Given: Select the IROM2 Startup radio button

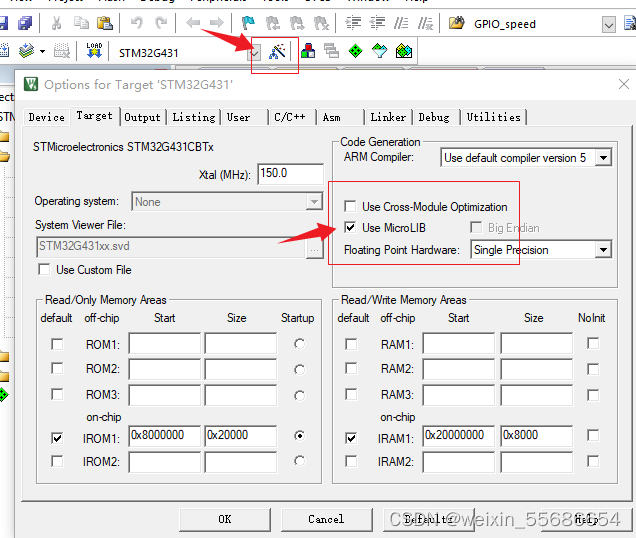Looking at the screenshot, I should pyautogui.click(x=299, y=461).
